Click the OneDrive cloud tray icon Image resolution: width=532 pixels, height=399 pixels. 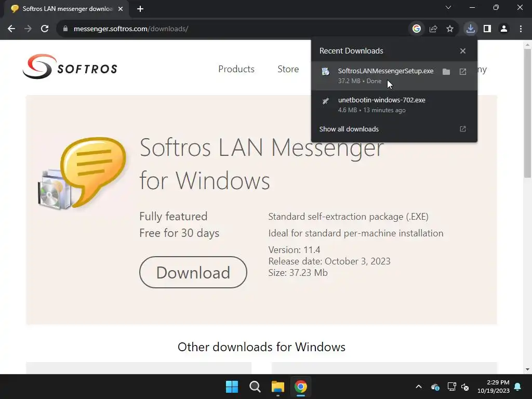(x=435, y=387)
